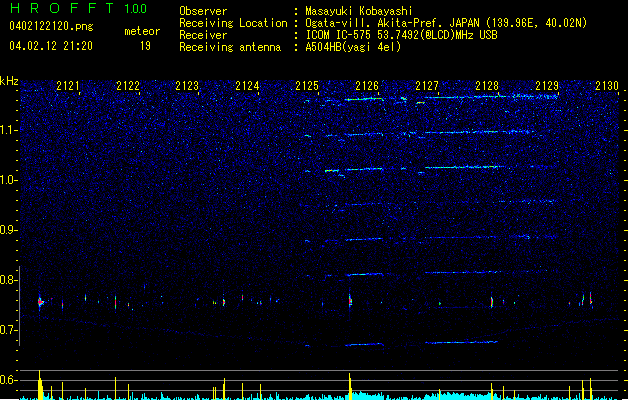
Task: Click the observer name Masayuki Kobayashi
Action: [359, 11]
